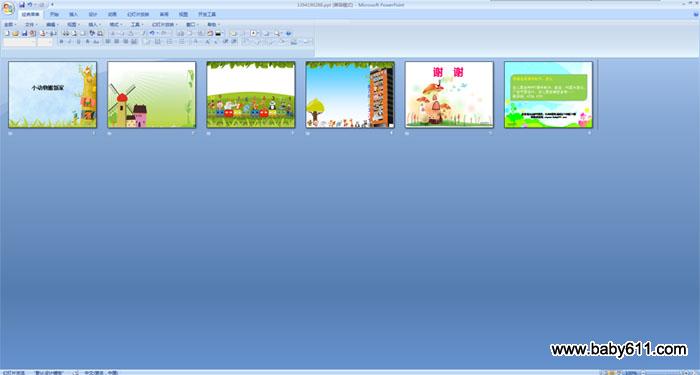Open the font size combo box
This screenshot has height=375, width=700.
click(45, 42)
